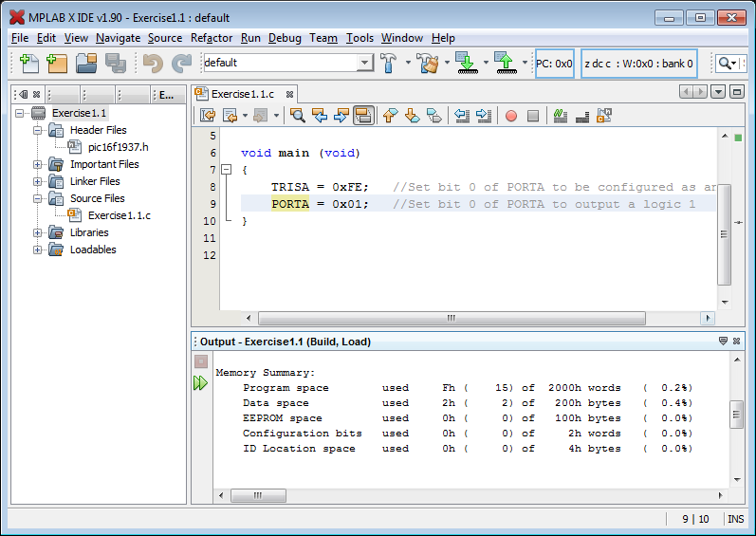This screenshot has height=536, width=756.
Task: Click the quick search magnifier box
Action: tap(728, 64)
